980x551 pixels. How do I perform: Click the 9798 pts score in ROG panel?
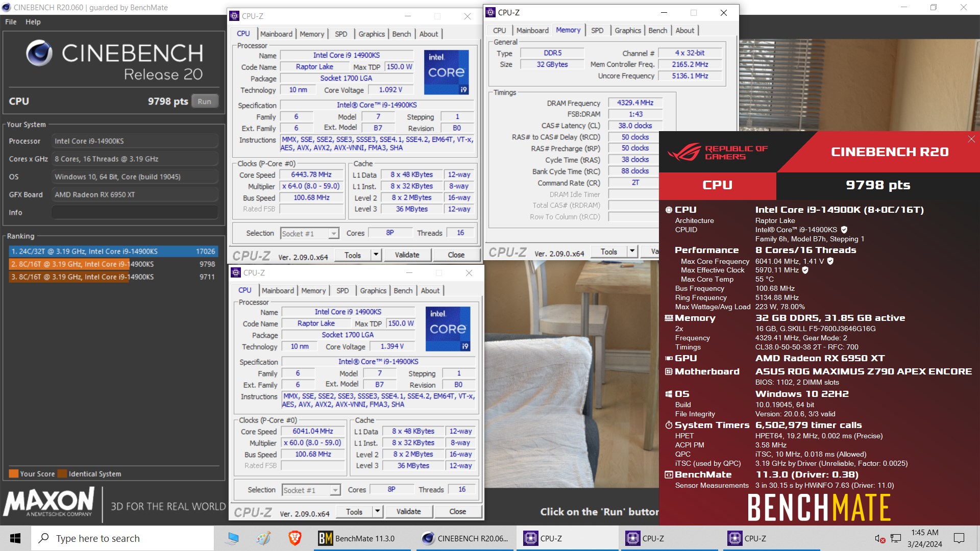[x=878, y=185]
